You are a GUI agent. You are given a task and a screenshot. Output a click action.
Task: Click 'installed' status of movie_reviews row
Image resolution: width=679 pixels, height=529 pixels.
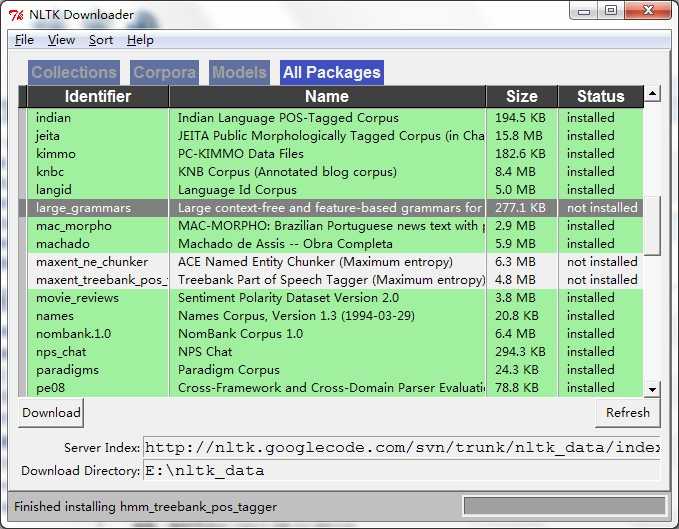point(591,298)
